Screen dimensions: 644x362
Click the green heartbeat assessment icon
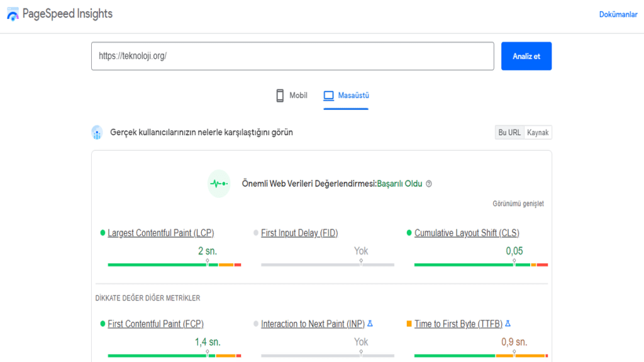click(218, 183)
